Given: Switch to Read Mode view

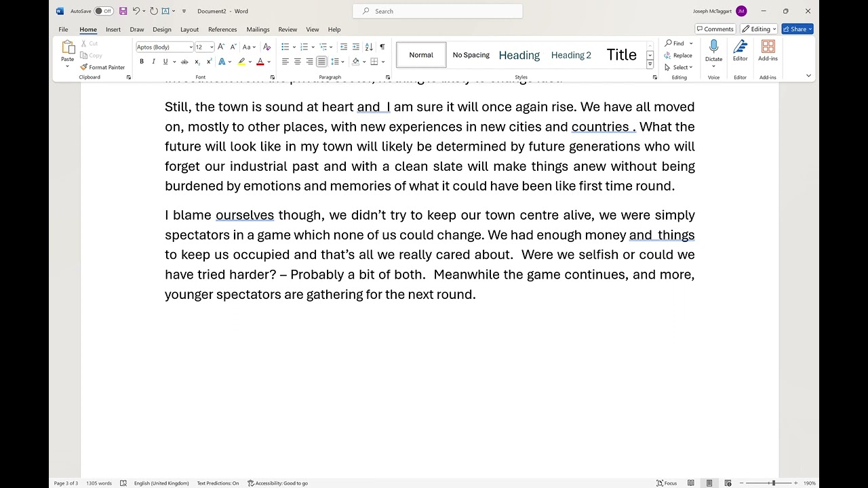Looking at the screenshot, I should coord(691,483).
